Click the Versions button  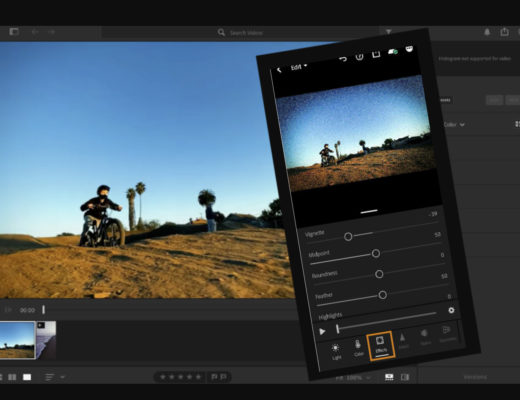[476, 377]
